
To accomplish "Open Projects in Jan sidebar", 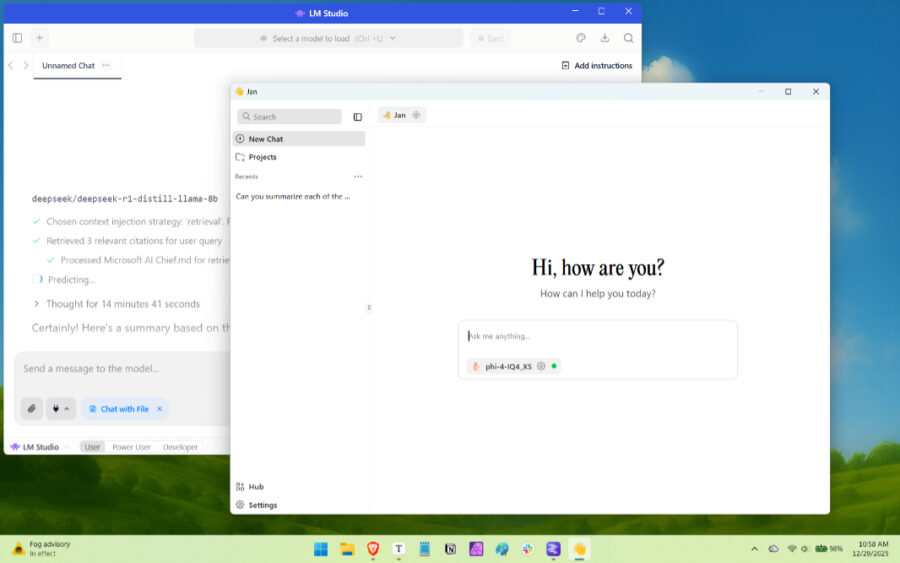I will (x=262, y=157).
